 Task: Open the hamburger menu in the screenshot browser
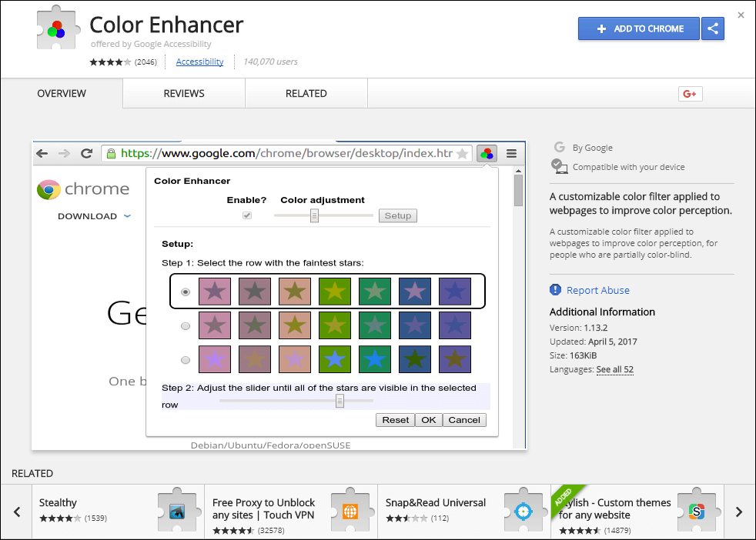tap(511, 154)
